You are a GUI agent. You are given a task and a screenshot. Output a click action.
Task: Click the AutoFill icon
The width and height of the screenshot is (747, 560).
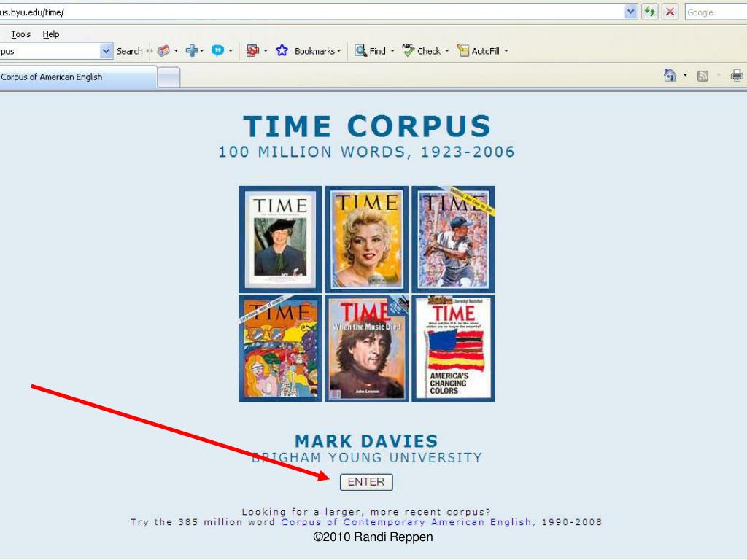463,50
